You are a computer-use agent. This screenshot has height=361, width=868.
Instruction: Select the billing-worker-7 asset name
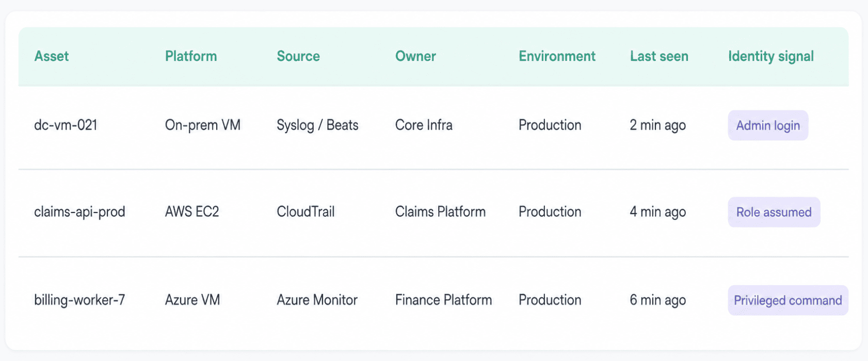[79, 300]
